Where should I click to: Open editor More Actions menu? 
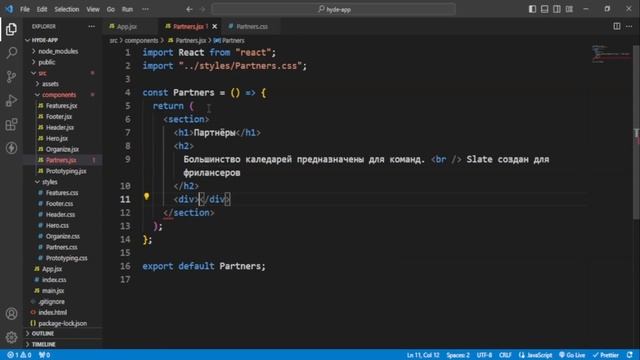[629, 26]
